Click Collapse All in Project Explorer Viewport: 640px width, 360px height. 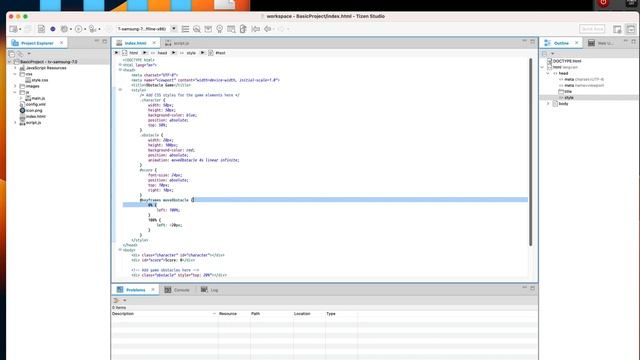[11, 53]
